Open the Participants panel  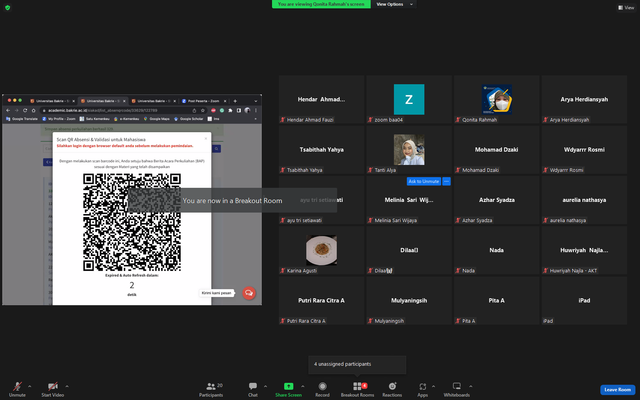click(211, 389)
